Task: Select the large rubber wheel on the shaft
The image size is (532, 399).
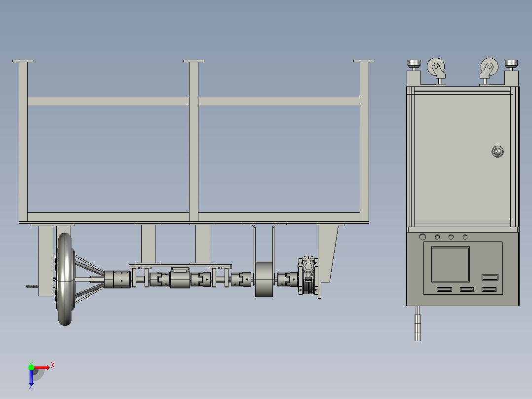Action: [x=65, y=279]
